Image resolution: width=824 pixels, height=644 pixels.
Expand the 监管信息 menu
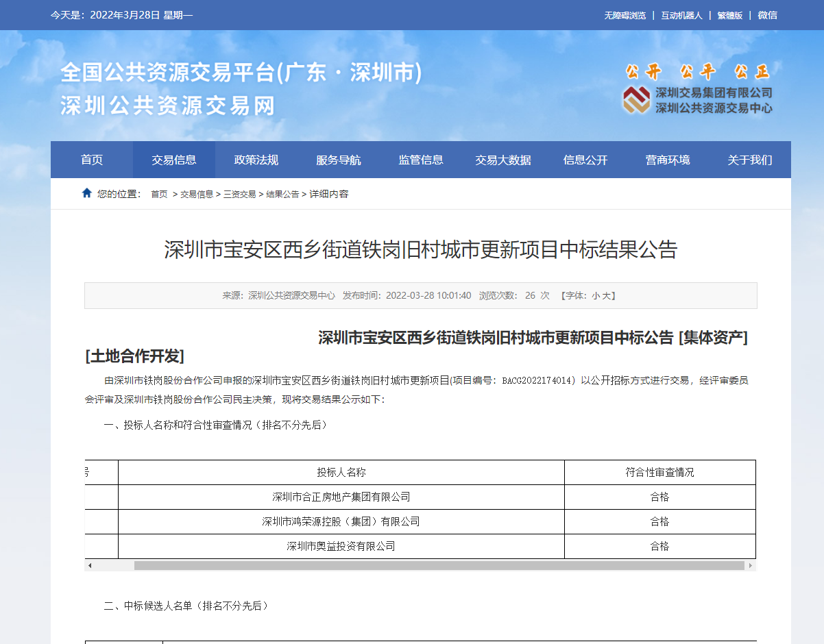point(421,160)
